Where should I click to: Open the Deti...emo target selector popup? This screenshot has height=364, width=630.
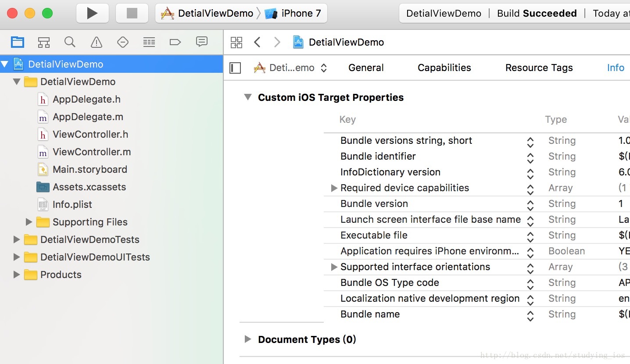[290, 68]
